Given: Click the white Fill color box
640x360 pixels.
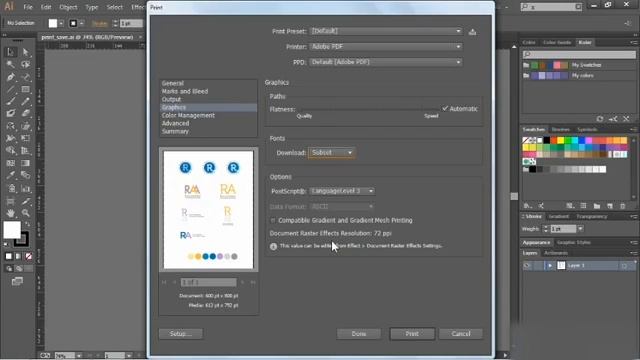Looking at the screenshot, I should point(12,230).
